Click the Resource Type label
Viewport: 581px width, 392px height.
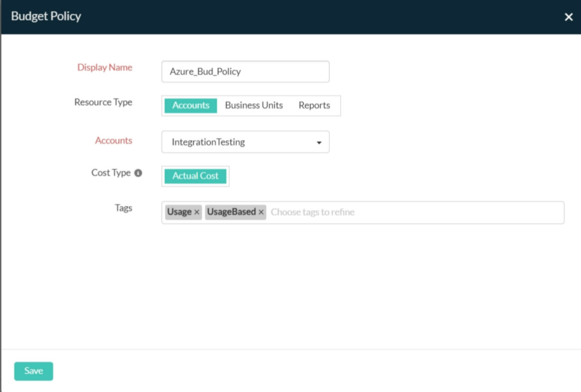coord(103,102)
